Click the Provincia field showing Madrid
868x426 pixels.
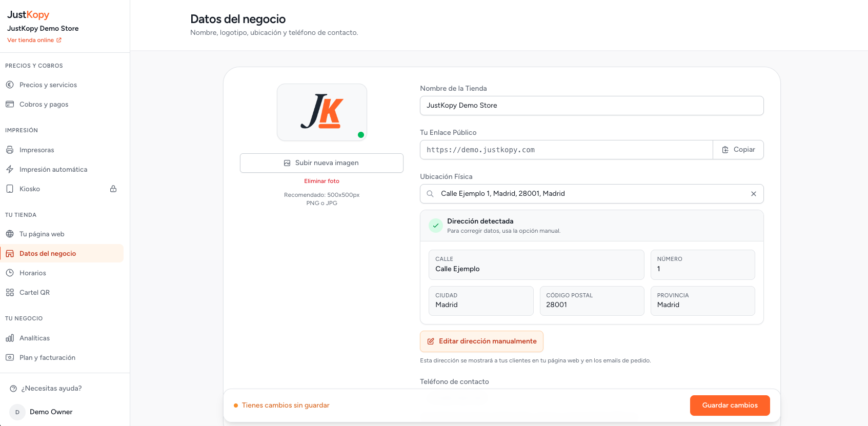pos(703,300)
